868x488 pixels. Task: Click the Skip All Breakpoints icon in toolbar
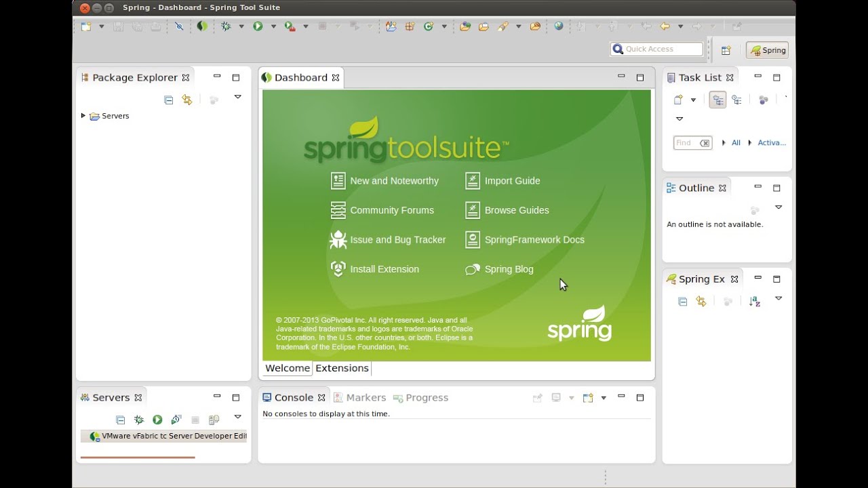coord(179,26)
